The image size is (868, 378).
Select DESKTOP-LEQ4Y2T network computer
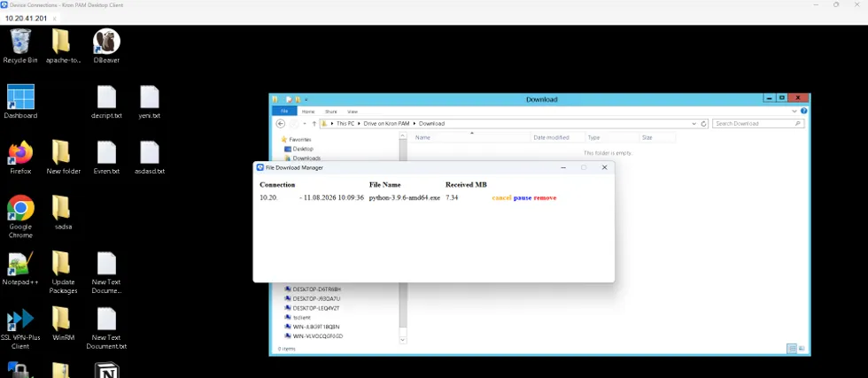(x=312, y=308)
